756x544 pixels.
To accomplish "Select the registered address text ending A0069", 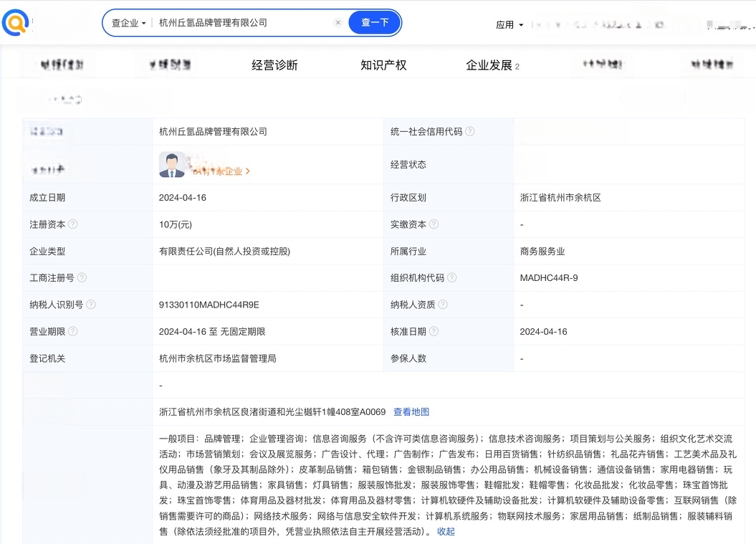I will point(272,412).
